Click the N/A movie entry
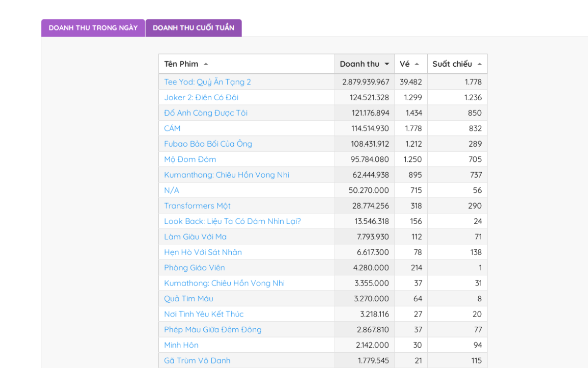588x368 pixels. point(171,190)
